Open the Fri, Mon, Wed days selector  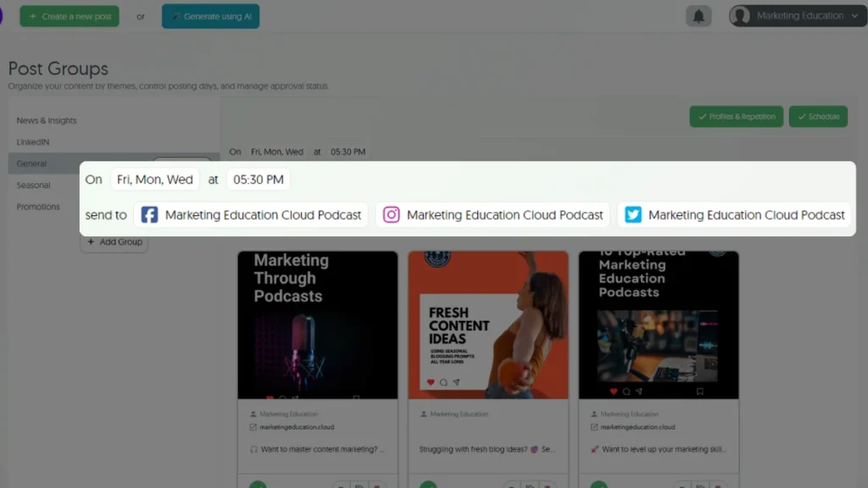[155, 180]
